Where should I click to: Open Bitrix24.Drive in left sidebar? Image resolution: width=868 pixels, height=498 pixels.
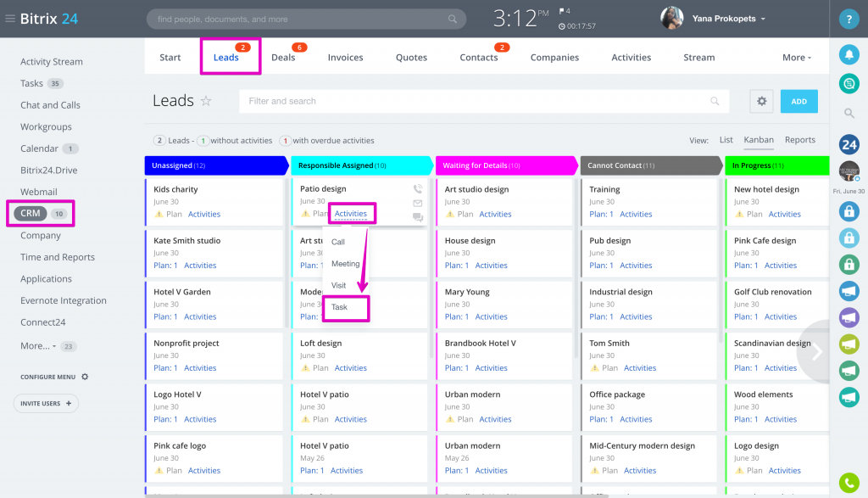pos(48,170)
